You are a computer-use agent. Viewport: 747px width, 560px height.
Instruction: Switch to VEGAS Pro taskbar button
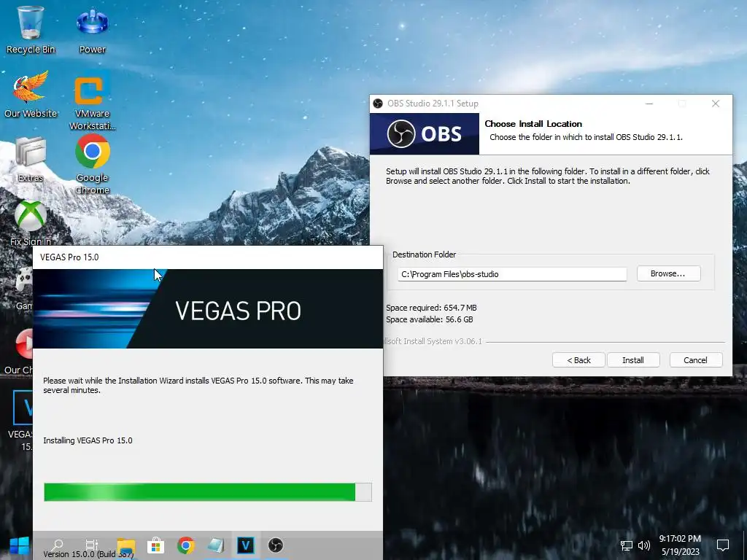coord(245,545)
